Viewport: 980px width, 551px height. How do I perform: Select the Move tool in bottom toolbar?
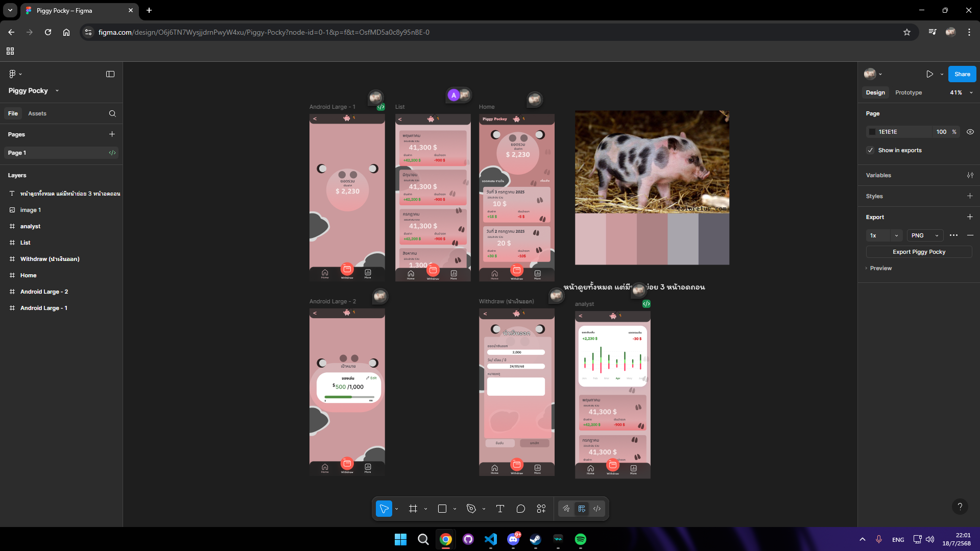pyautogui.click(x=384, y=509)
